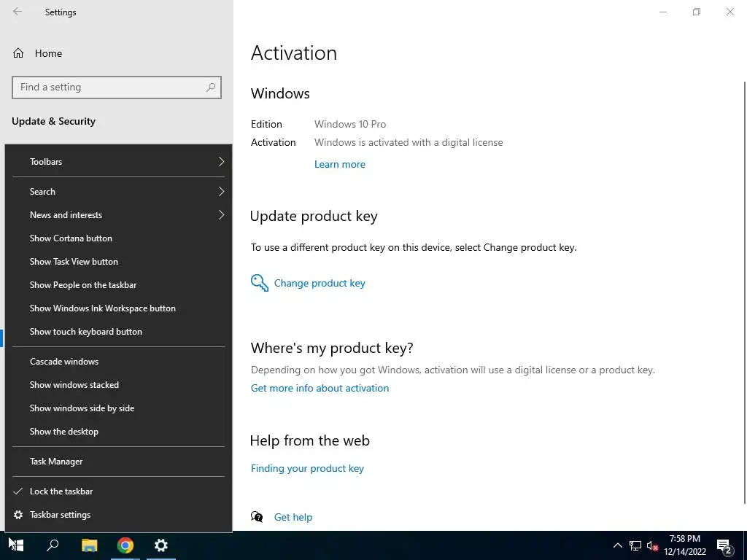Viewport: 747px width, 560px height.
Task: Launch Google Chrome from the taskbar
Action: click(125, 545)
